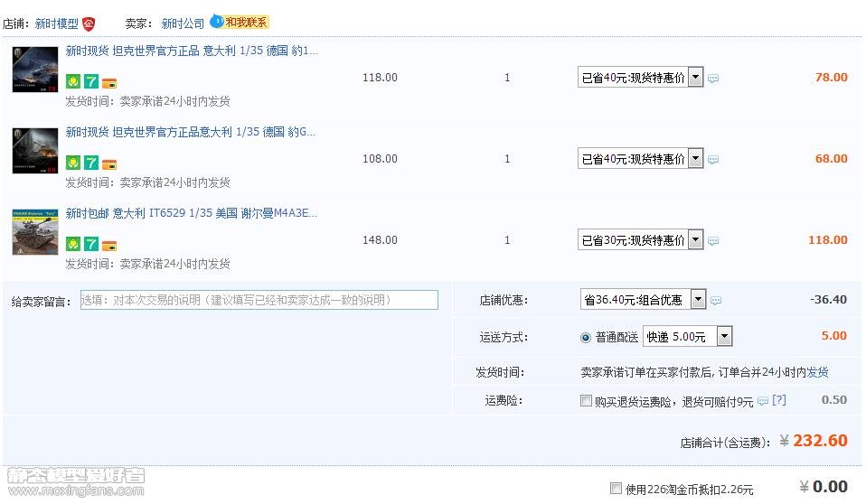This screenshot has height=504, width=866.
Task: Enable 使用226淘金币抵扣2.26元 checkbox
Action: pyautogui.click(x=616, y=488)
